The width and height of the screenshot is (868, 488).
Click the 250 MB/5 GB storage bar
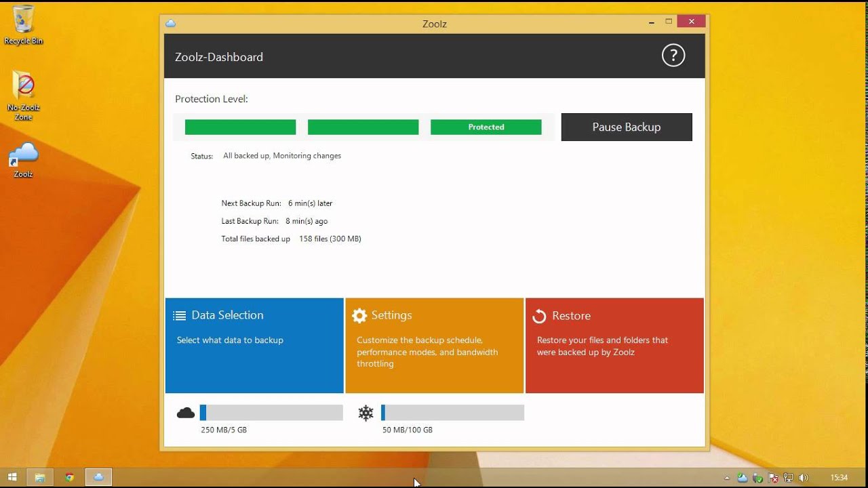point(271,413)
